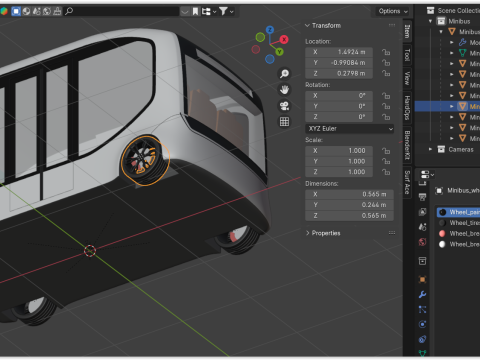Expand the Cameras collection in outliner

click(x=430, y=149)
